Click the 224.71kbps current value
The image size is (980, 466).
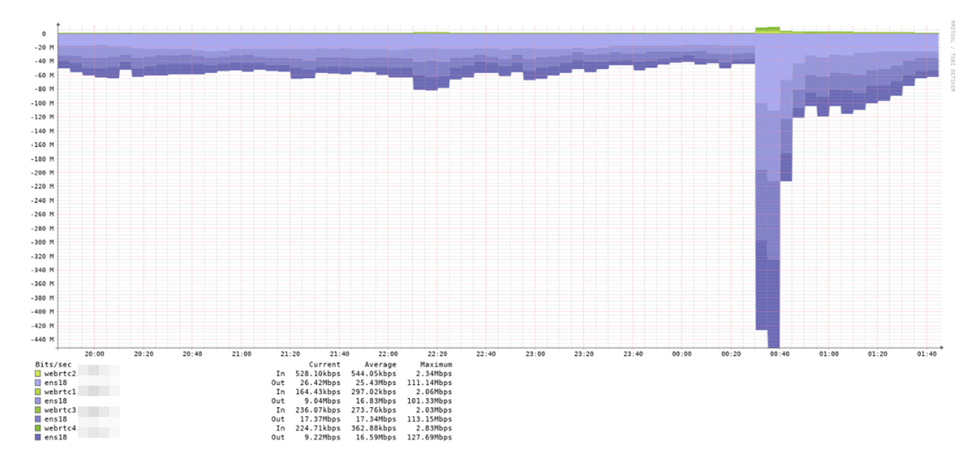317,429
